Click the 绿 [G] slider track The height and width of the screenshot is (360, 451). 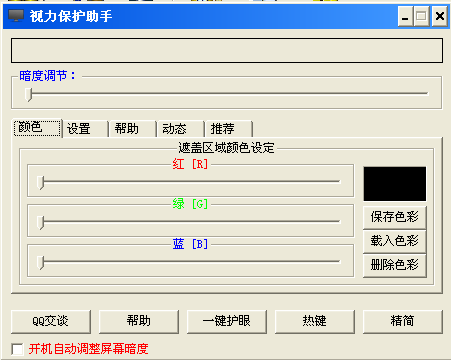[x=189, y=221]
